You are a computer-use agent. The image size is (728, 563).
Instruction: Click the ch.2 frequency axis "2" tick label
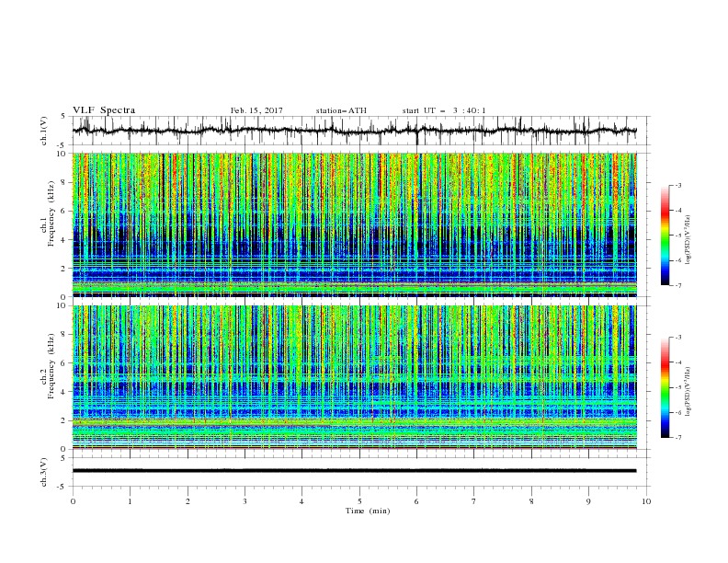tap(65, 420)
